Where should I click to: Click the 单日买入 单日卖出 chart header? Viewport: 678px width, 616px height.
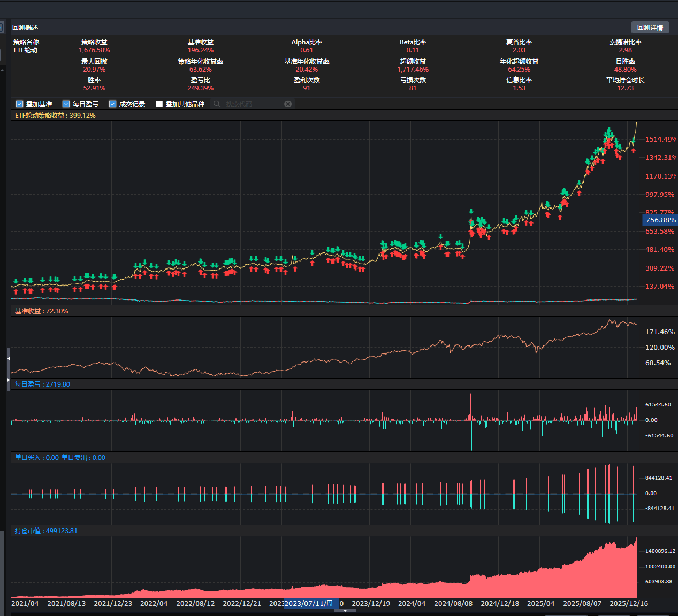pyautogui.click(x=60, y=458)
